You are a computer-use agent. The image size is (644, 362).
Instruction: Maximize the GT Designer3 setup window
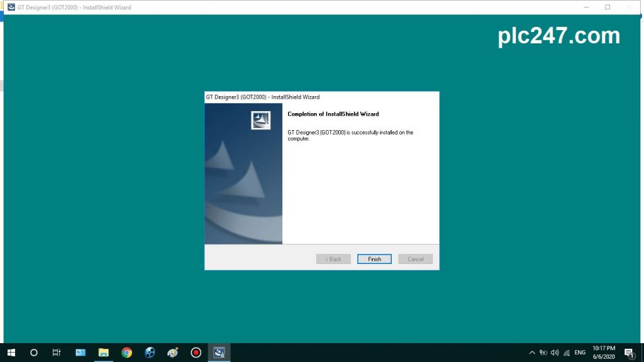pyautogui.click(x=608, y=7)
